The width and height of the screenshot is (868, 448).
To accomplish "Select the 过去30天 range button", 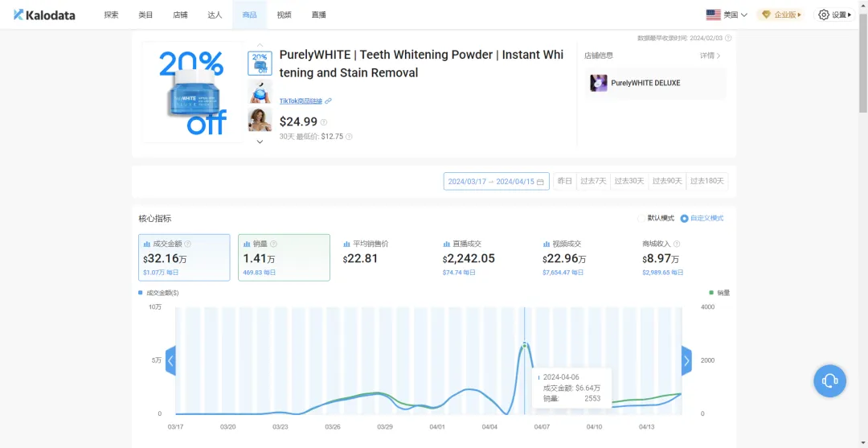I will point(629,181).
